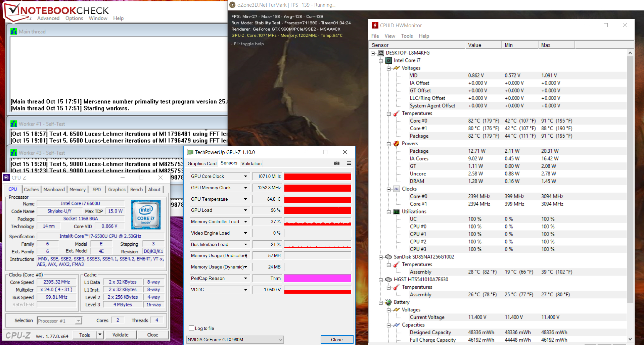This screenshot has height=345, width=644.
Task: Click the Value column header in HWMonitor
Action: click(x=484, y=45)
